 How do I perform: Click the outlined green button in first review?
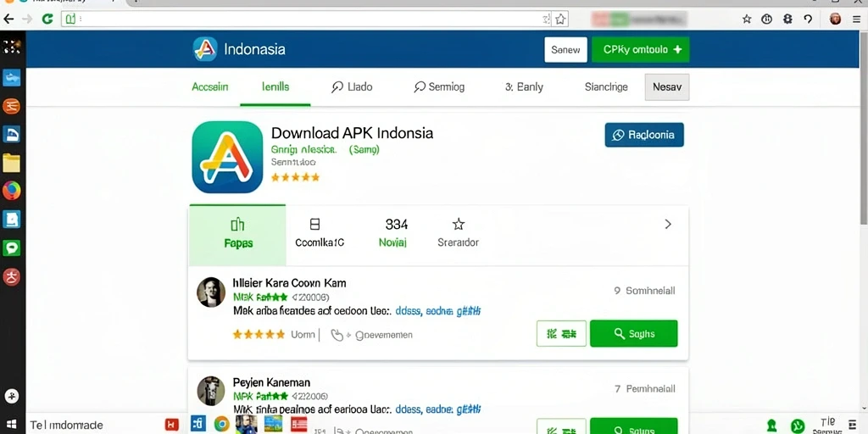561,334
